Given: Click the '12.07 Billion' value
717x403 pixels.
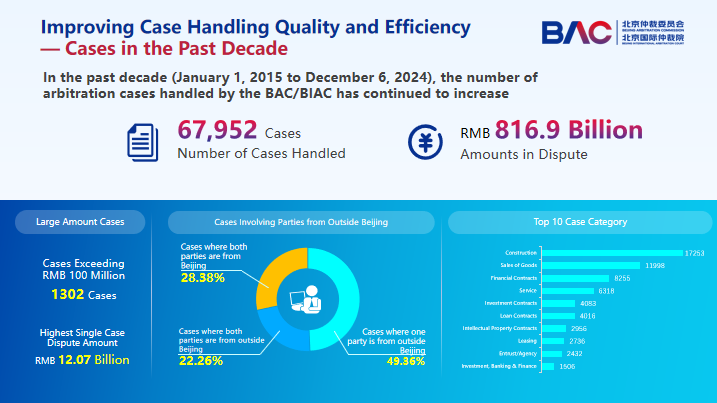Looking at the screenshot, I should [x=94, y=360].
